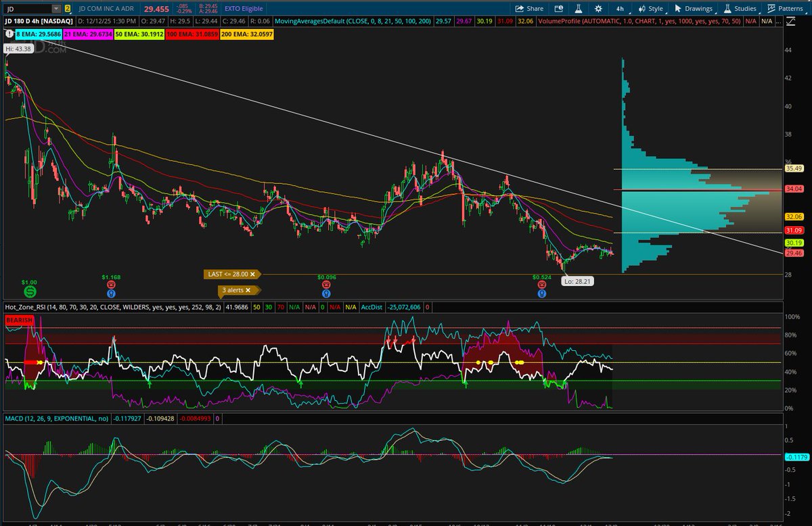Click the 29.46 last price bubble
812x526 pixels.
coord(794,253)
